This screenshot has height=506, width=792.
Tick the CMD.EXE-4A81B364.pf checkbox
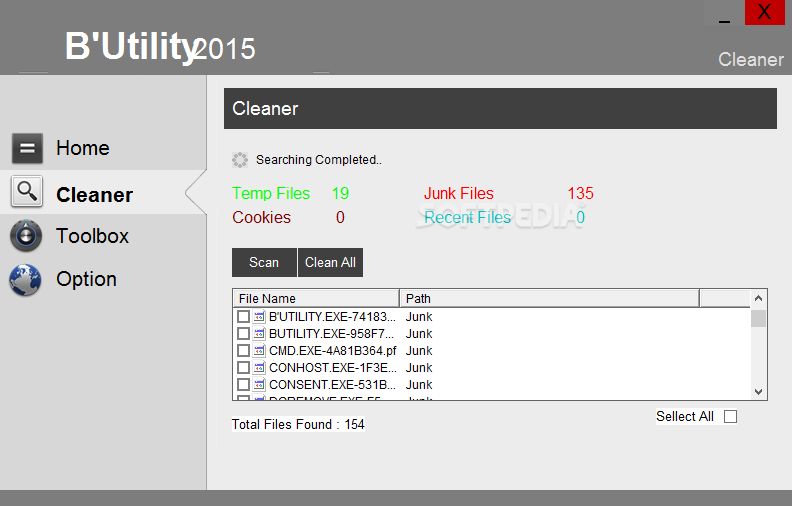coord(243,350)
